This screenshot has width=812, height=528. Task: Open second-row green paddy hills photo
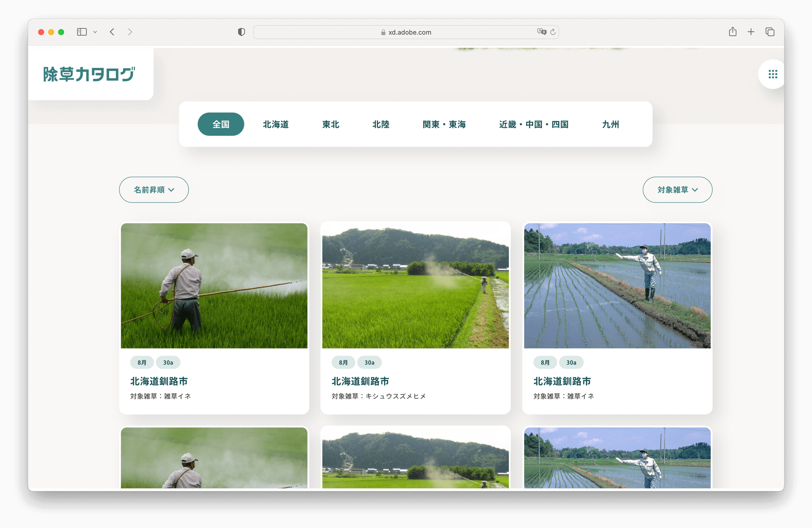pos(416,458)
